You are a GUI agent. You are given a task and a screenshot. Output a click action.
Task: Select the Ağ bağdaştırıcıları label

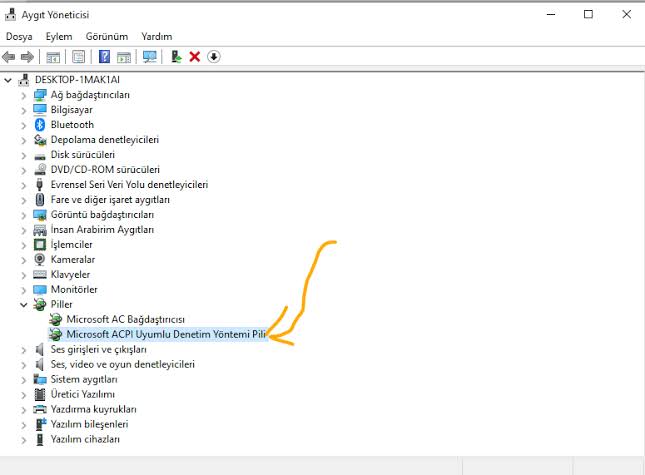[90, 95]
